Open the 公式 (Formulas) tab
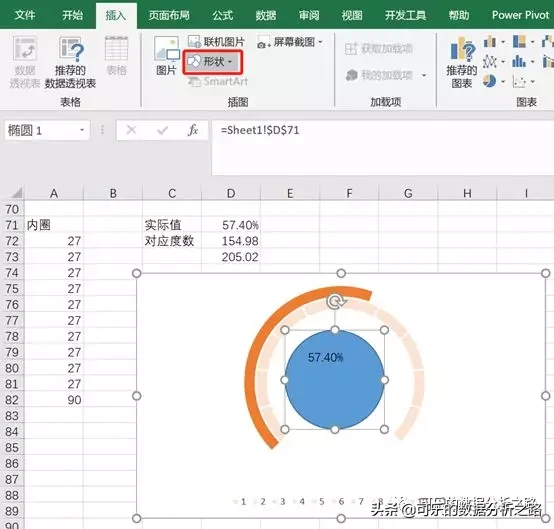The image size is (554, 529). [x=223, y=15]
